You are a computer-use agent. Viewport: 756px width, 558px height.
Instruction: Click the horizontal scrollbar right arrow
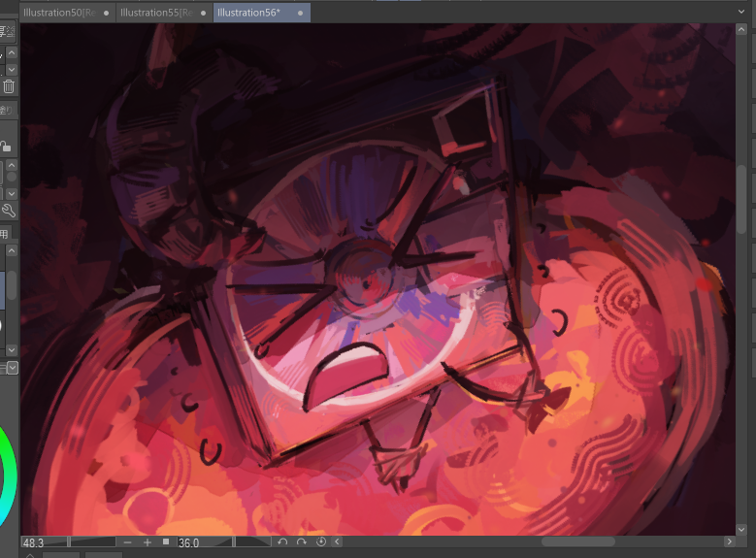coord(729,542)
